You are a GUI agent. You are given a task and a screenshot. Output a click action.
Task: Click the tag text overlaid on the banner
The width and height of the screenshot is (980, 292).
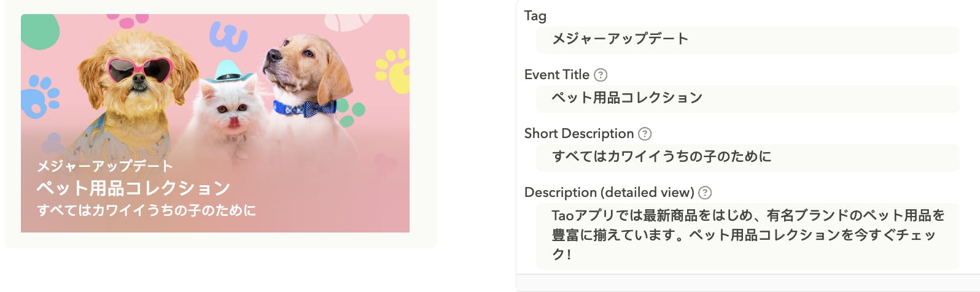tap(105, 166)
